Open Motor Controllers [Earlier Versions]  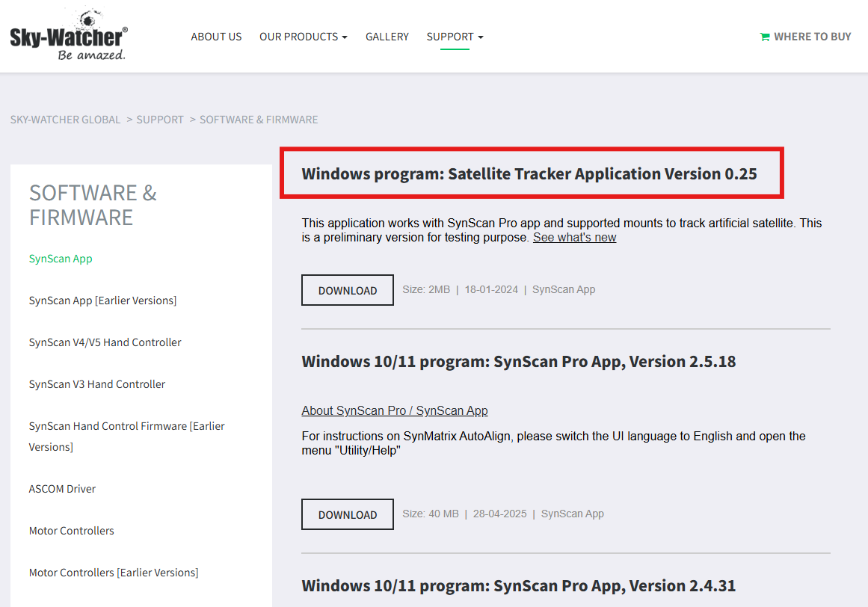(114, 573)
